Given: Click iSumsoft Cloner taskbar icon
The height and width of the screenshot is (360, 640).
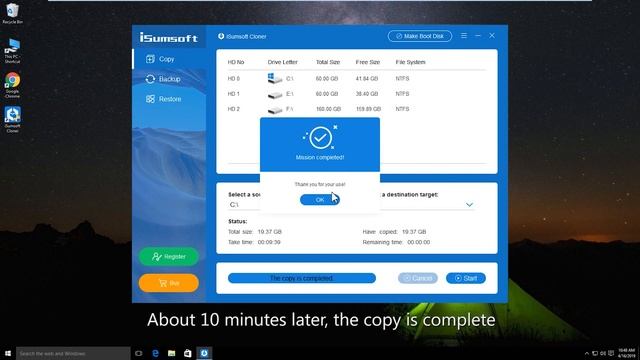Looking at the screenshot, I should 204,353.
